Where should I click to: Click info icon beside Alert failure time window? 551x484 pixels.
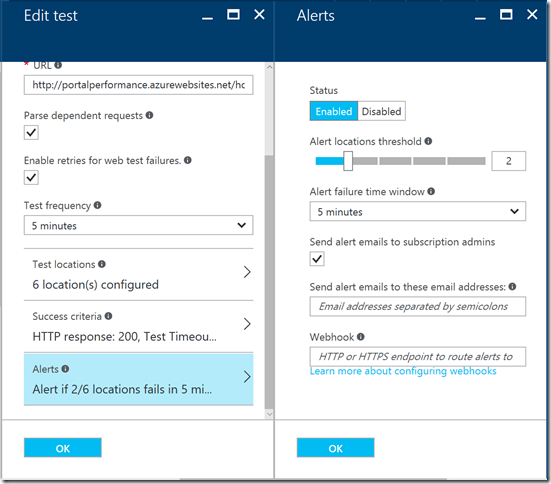pos(431,191)
